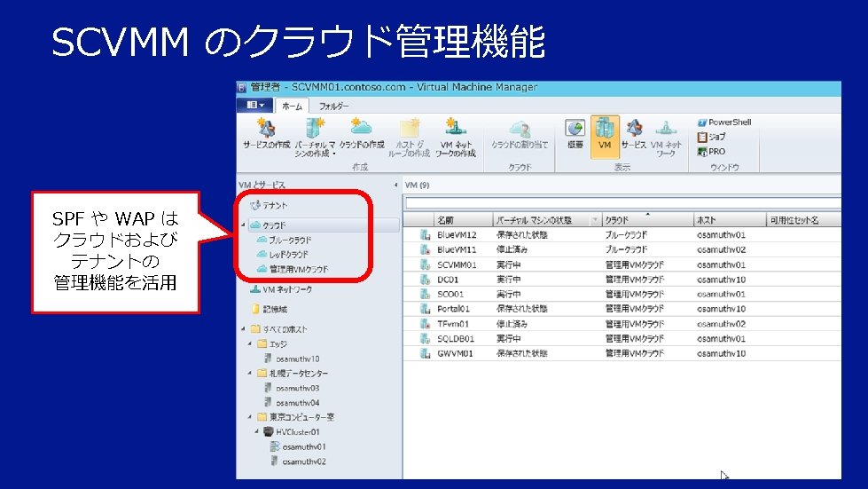Viewport: 868px width, 489px height.
Task: Show the Overview (概要) view
Action: (575, 134)
